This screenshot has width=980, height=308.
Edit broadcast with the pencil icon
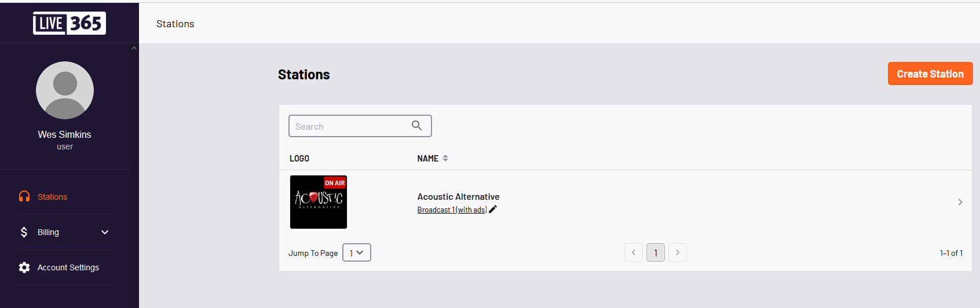tap(493, 210)
